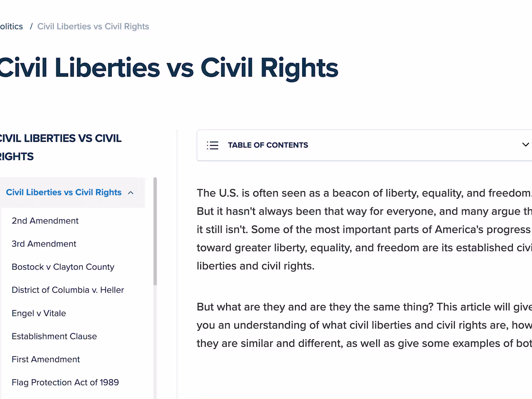Go to Bostock v Clayton County
The height and width of the screenshot is (399, 532).
point(63,267)
